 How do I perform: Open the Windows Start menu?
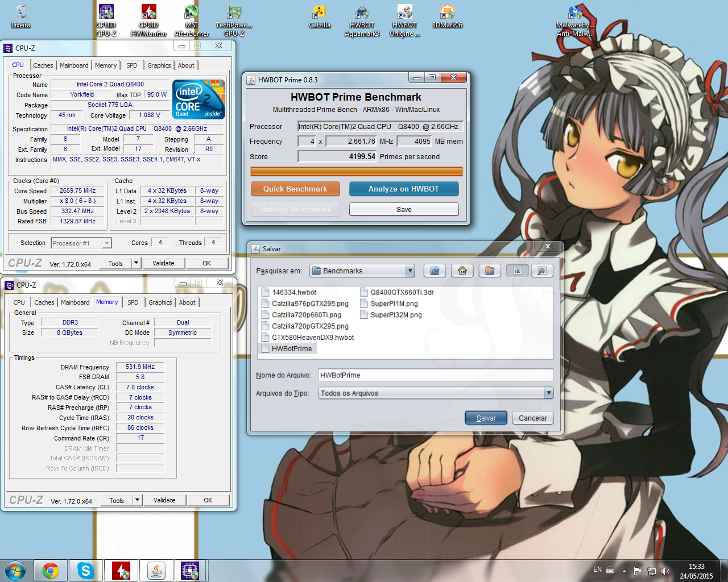[x=15, y=571]
